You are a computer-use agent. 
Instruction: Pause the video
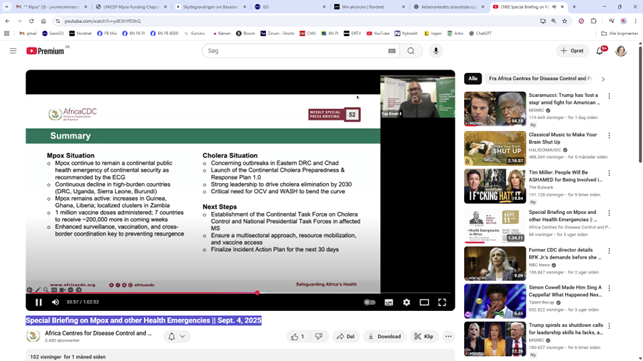39,302
